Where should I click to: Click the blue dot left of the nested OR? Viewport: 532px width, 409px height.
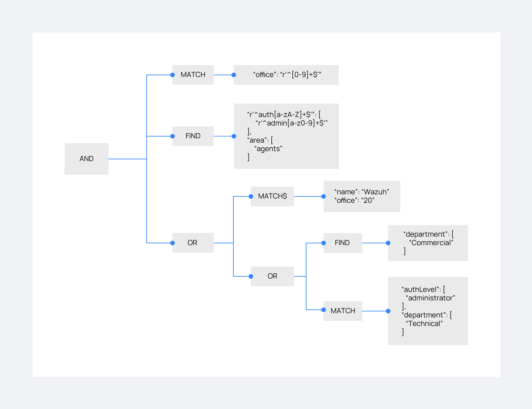click(251, 276)
